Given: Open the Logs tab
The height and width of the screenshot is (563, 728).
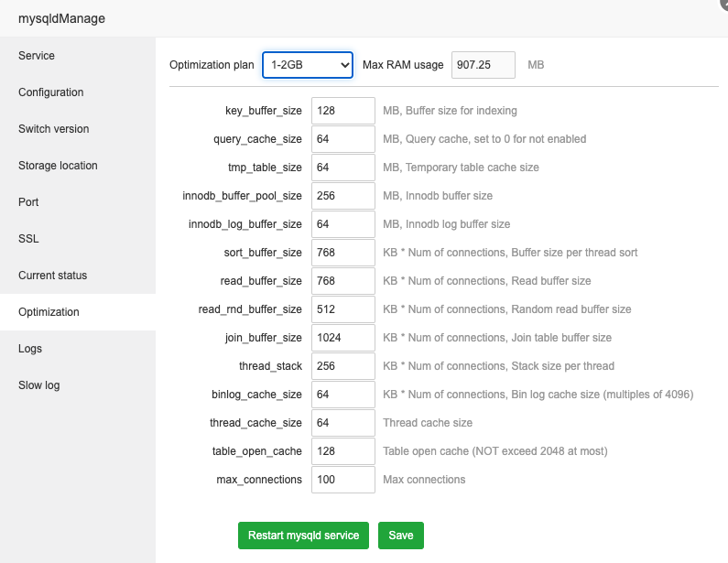Looking at the screenshot, I should click(x=30, y=349).
